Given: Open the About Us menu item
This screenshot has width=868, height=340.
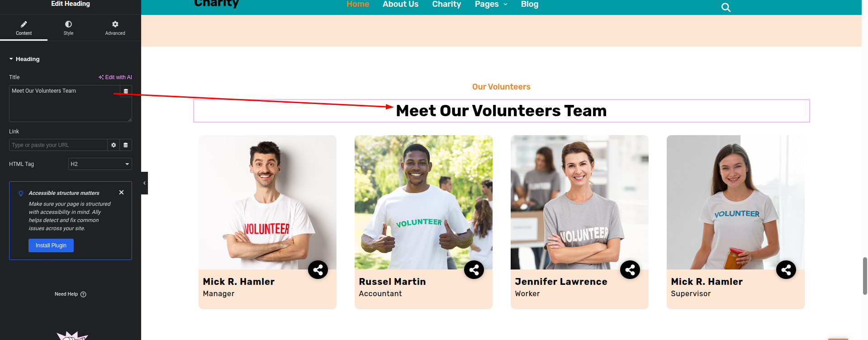Looking at the screenshot, I should [x=400, y=5].
